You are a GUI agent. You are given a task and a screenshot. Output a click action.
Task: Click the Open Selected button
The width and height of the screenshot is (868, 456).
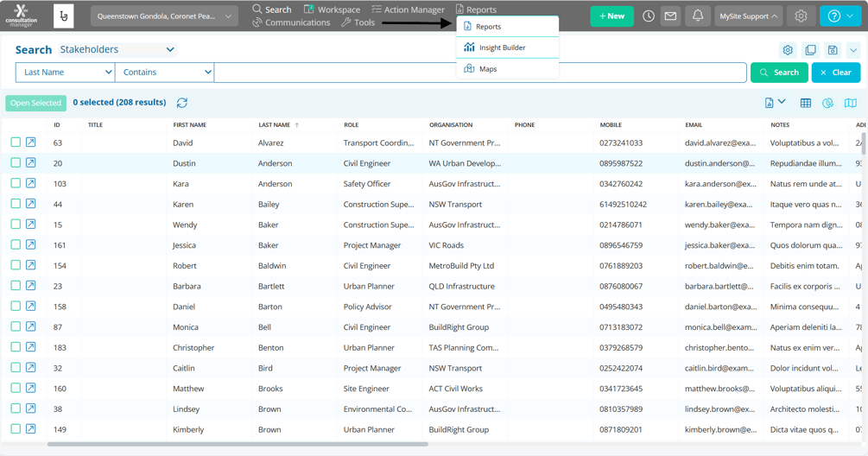35,103
